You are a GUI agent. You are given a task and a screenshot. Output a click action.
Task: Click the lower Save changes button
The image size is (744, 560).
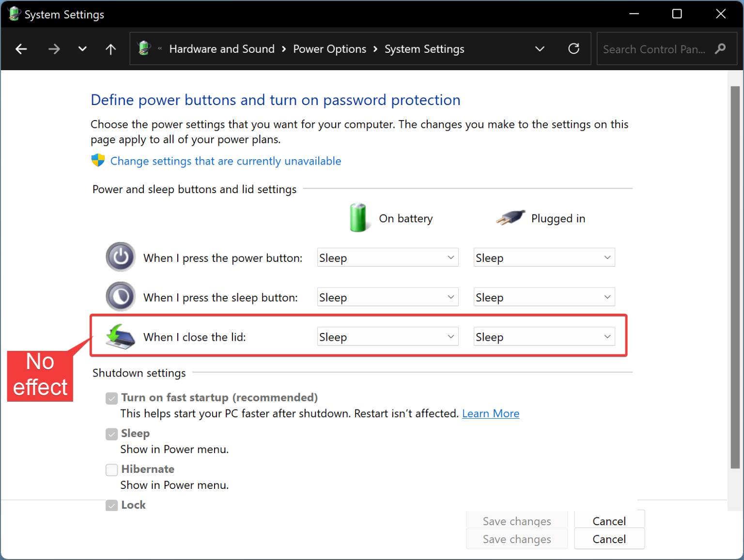click(x=517, y=539)
